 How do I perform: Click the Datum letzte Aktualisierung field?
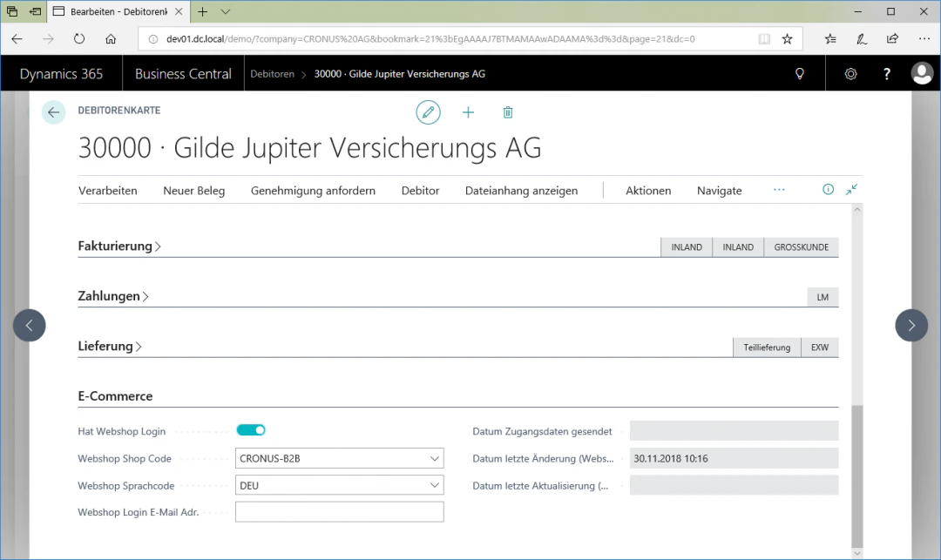(734, 485)
